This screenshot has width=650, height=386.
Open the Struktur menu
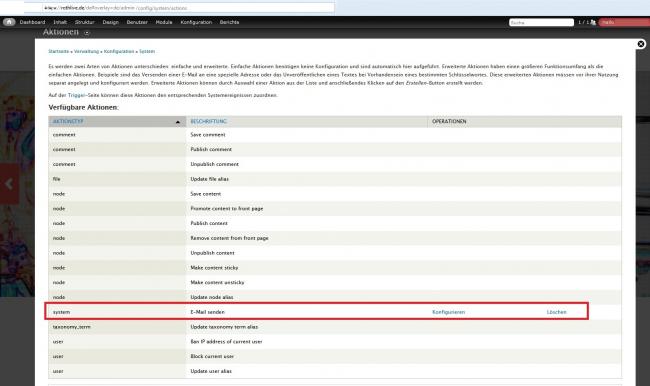click(85, 22)
